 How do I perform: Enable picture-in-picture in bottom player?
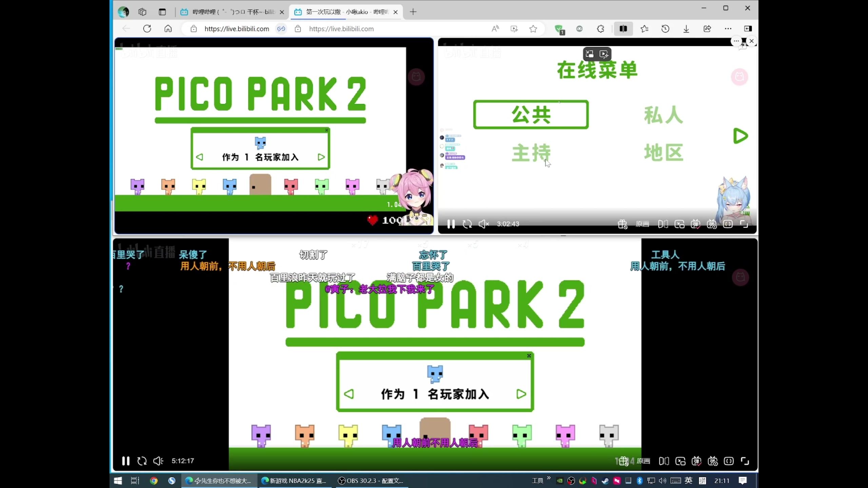point(680,461)
